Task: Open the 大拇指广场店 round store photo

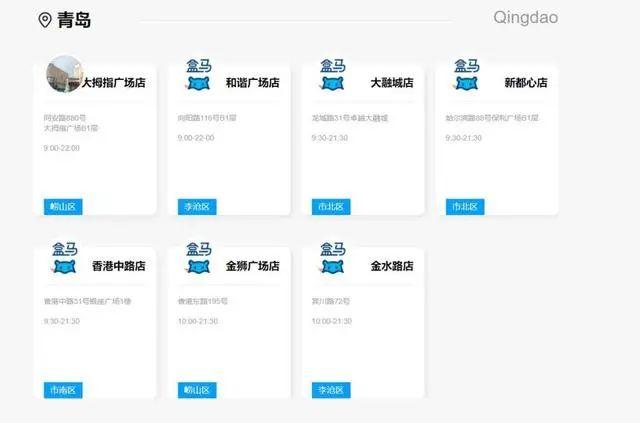Action: (x=64, y=74)
